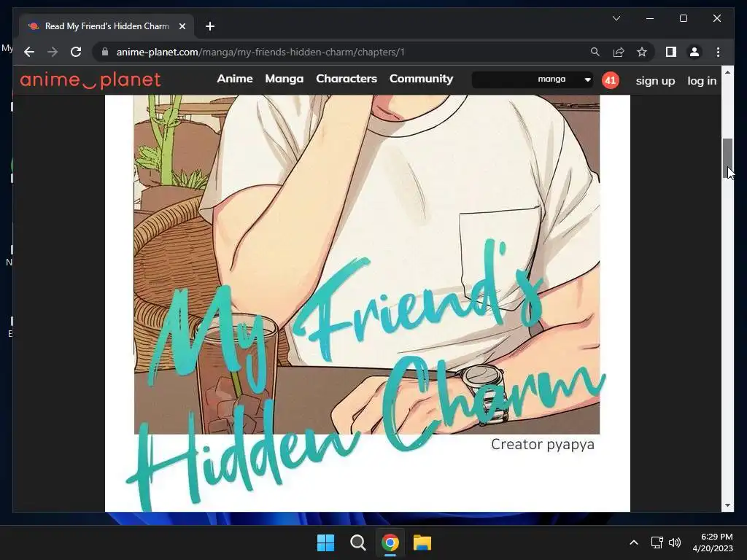Expand the manga search type dropdown

pyautogui.click(x=564, y=79)
